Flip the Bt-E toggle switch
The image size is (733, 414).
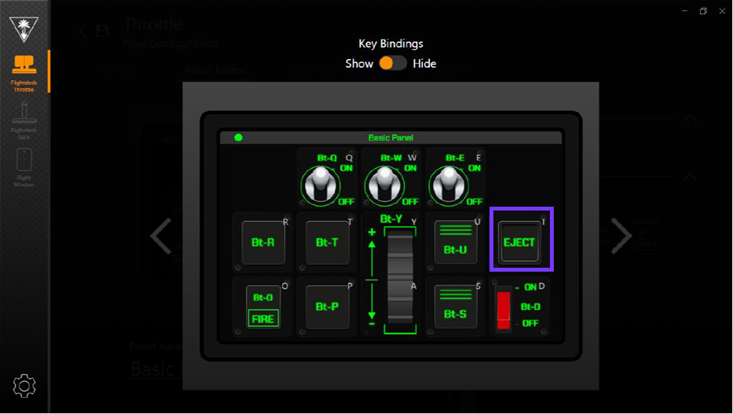click(449, 184)
